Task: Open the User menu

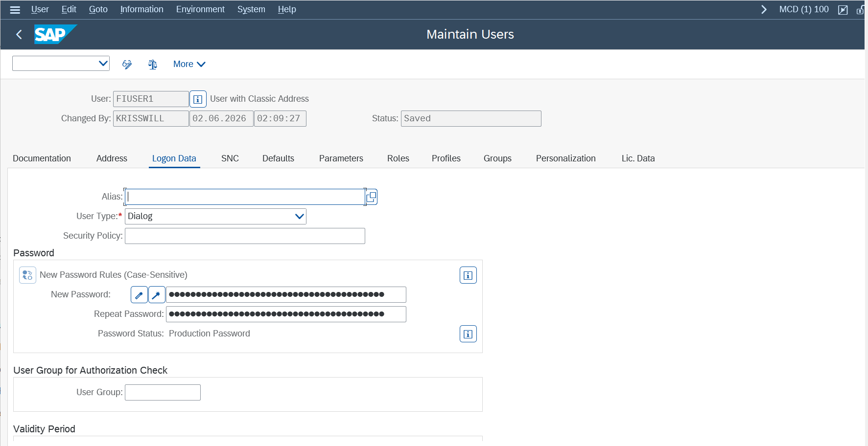Action: [x=40, y=9]
